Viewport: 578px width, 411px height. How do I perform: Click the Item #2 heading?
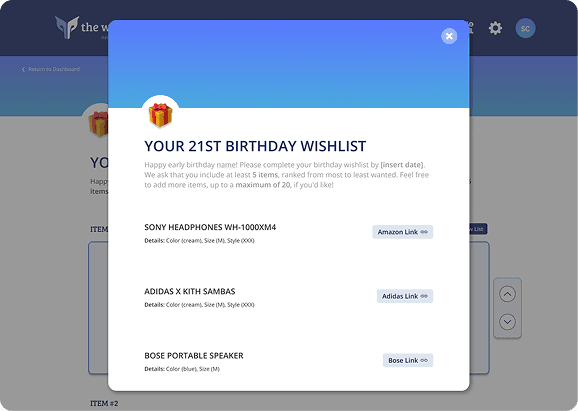(104, 403)
